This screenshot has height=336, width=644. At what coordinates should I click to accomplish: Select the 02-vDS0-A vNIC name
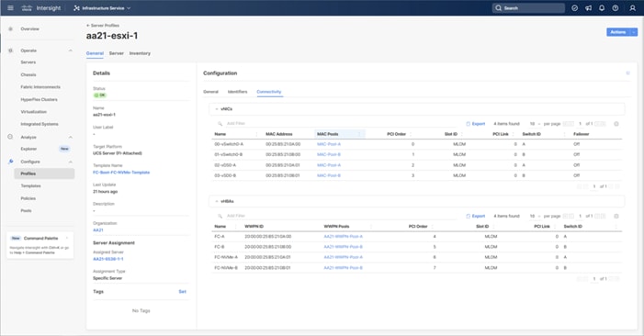pyautogui.click(x=225, y=165)
